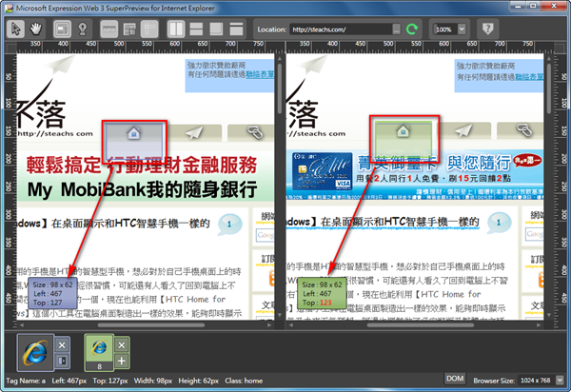The image size is (571, 392).
Task: Toggle ruler visibility in toolbar
Action: (108, 29)
